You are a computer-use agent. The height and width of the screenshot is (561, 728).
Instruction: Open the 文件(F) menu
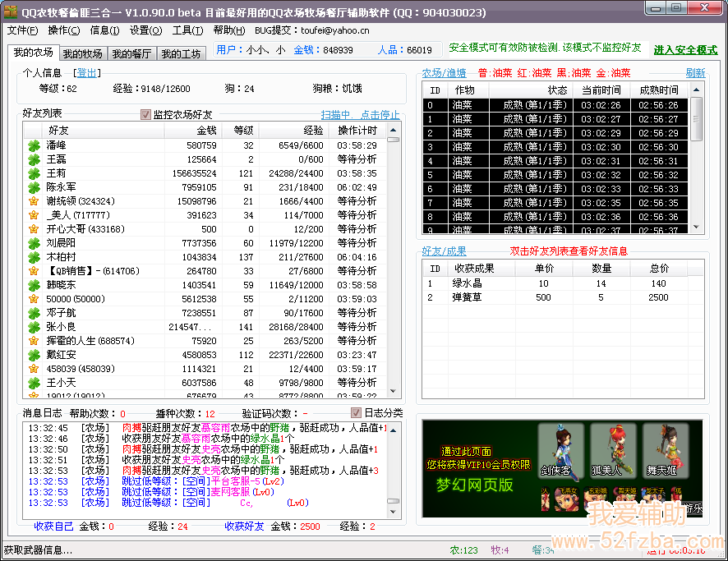click(23, 30)
